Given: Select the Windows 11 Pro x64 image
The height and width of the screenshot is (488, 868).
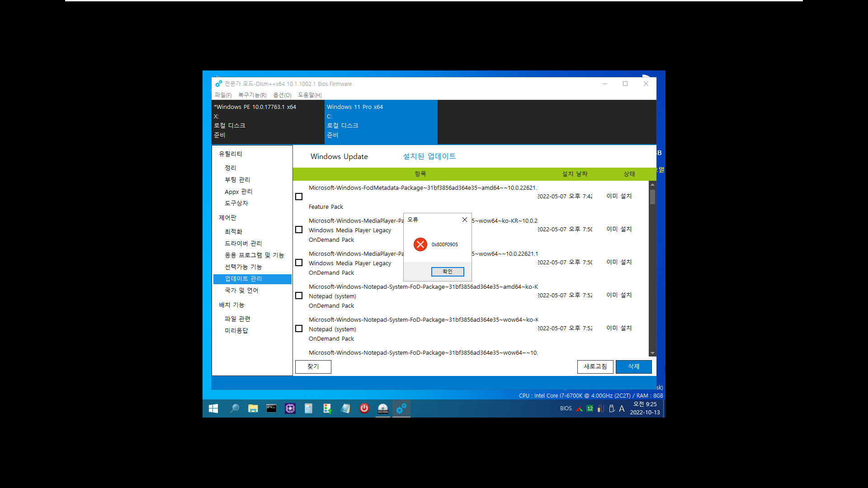Looking at the screenshot, I should coord(381,121).
